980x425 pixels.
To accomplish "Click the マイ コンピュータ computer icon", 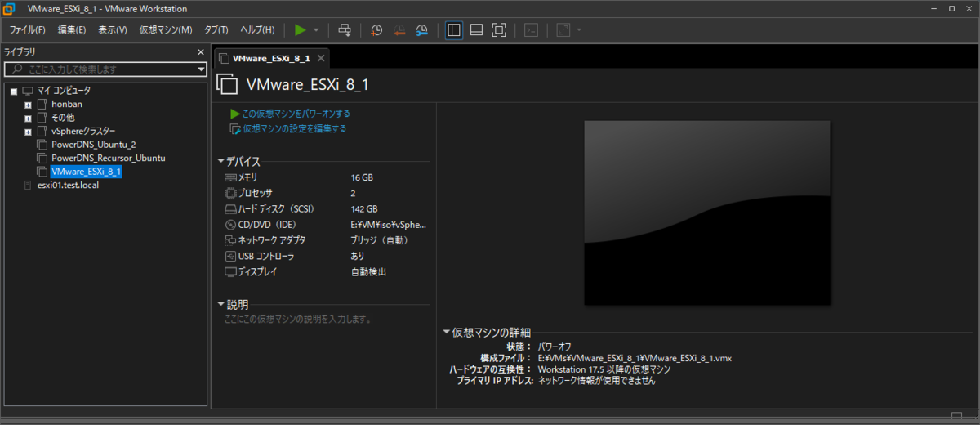I will click(28, 91).
